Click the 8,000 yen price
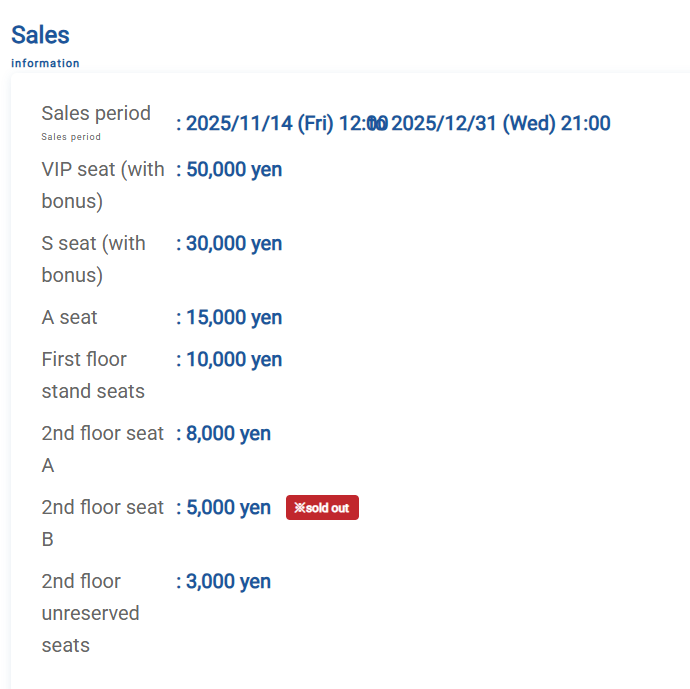 tap(228, 434)
